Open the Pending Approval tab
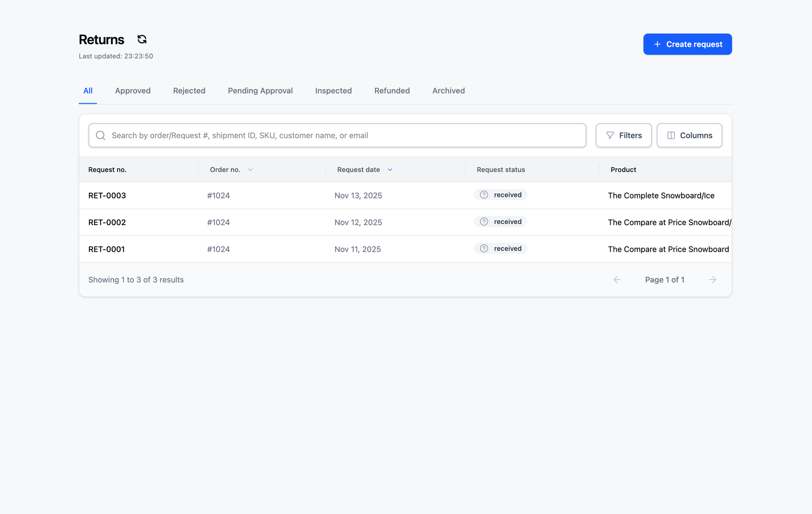812x514 pixels. coord(260,90)
